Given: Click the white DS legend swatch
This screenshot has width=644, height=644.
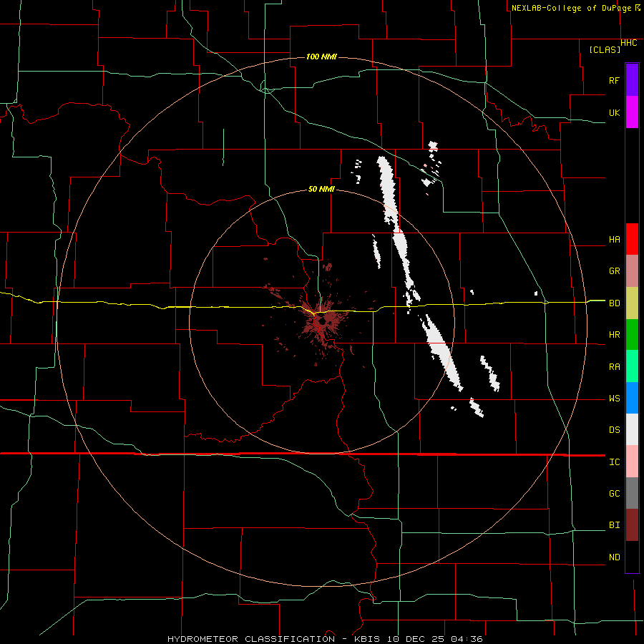Looking at the screenshot, I should [632, 429].
